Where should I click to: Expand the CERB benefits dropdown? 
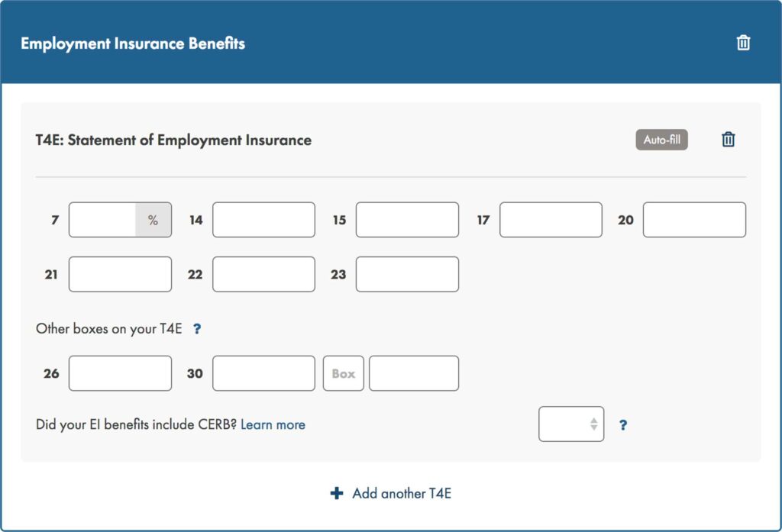pos(570,424)
